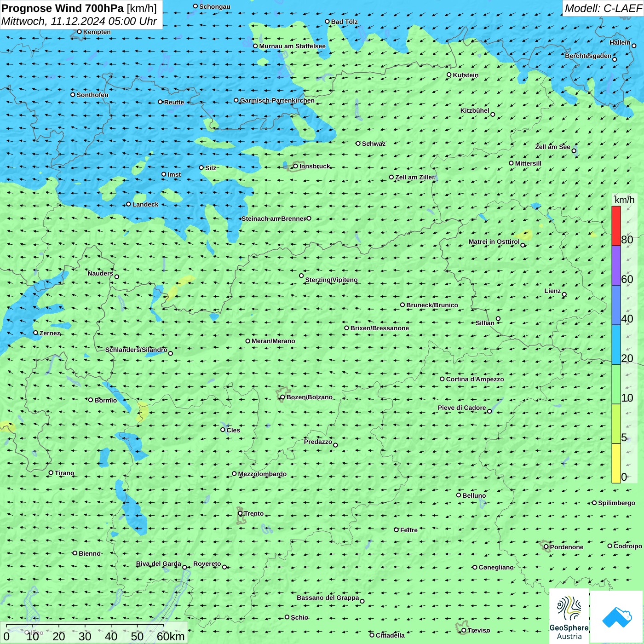
Task: Click the 'Pieve di Cadore' label
Action: (462, 408)
